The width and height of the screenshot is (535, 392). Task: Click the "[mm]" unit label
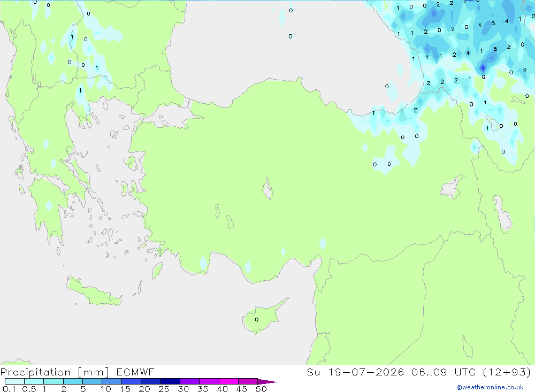[x=94, y=372]
